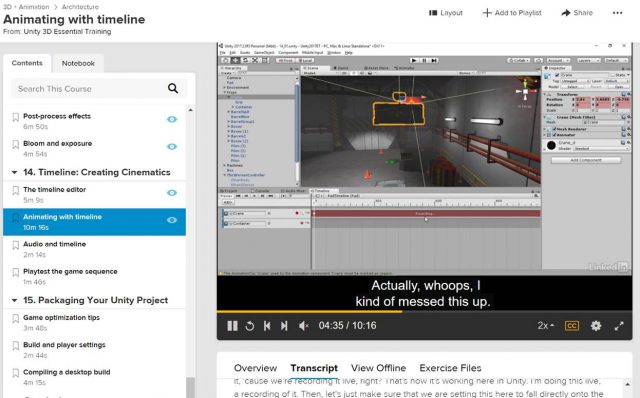The width and height of the screenshot is (640, 398).
Task: Pause the video playback
Action: click(x=232, y=326)
